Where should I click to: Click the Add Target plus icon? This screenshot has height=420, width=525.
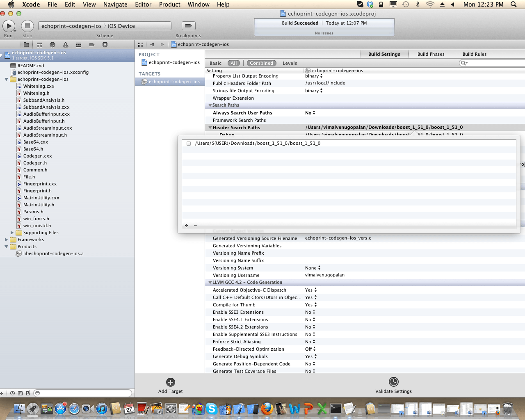pos(171,382)
